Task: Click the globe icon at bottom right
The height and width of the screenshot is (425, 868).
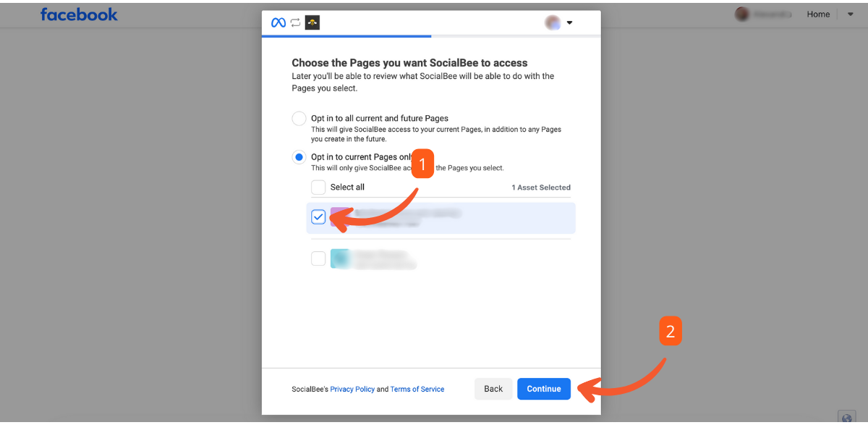Action: (846, 418)
